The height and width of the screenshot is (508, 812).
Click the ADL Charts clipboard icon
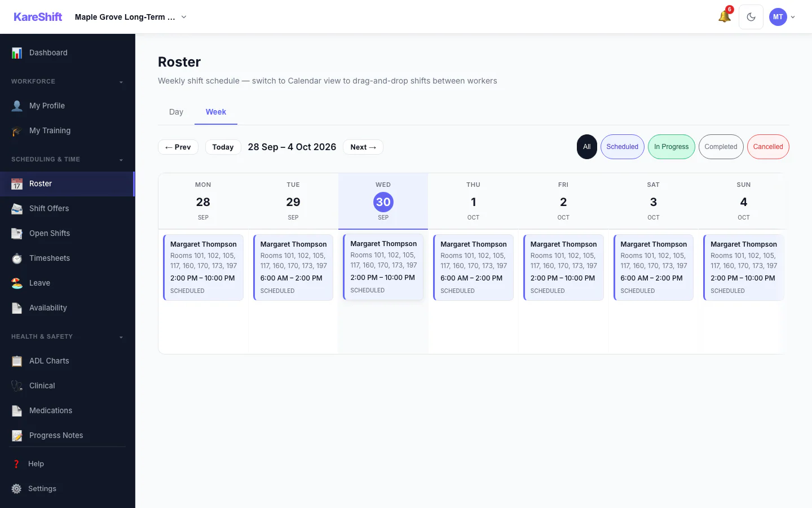point(17,361)
